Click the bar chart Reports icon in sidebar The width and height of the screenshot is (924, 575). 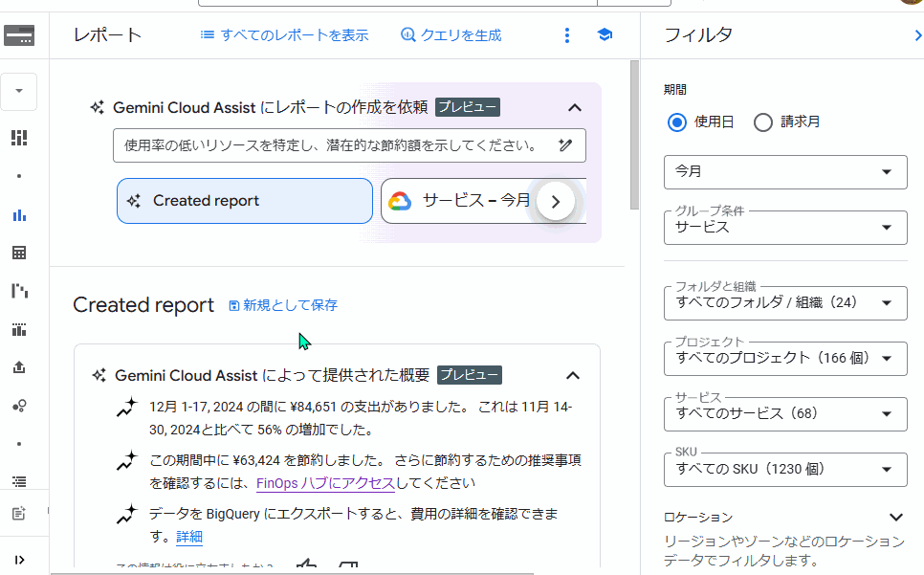[18, 215]
